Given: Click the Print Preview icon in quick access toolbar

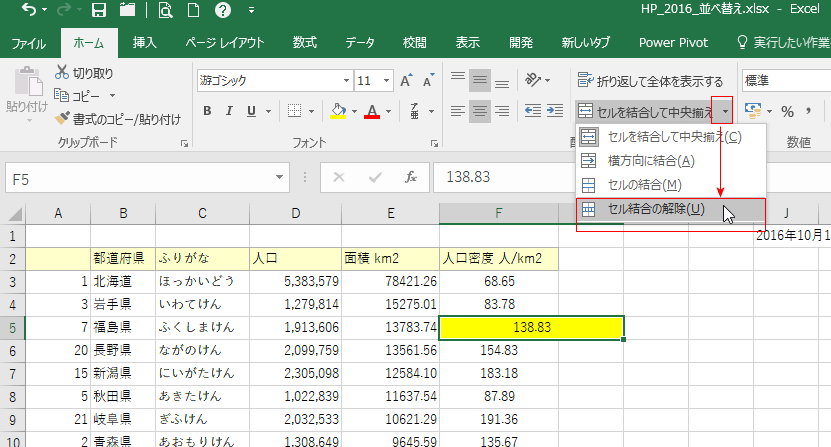Looking at the screenshot, I should (165, 11).
